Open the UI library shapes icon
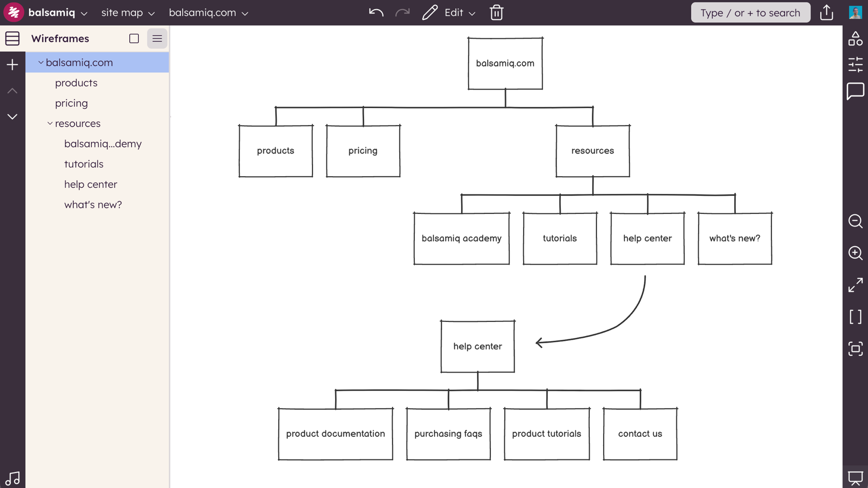This screenshot has height=488, width=868. point(855,39)
